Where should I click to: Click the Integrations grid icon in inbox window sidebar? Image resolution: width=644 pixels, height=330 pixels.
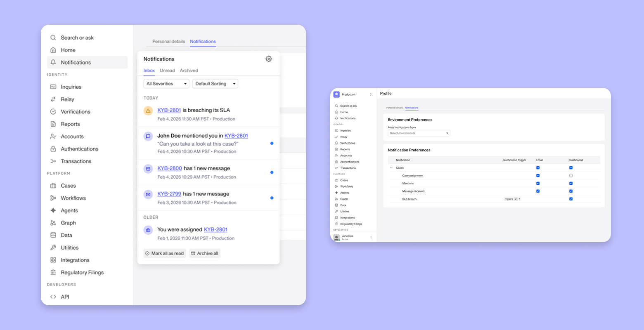point(53,260)
